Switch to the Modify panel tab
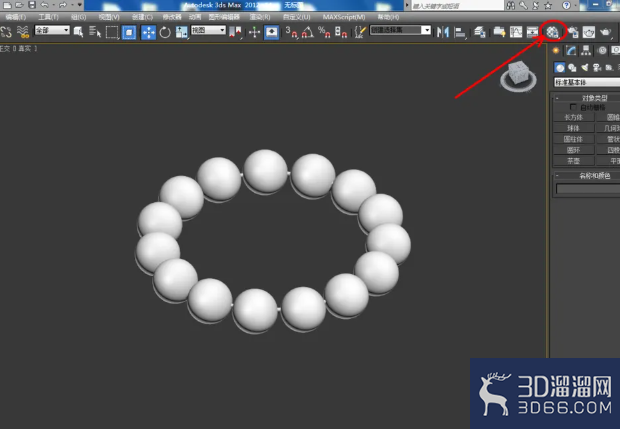The width and height of the screenshot is (620, 429). point(571,50)
